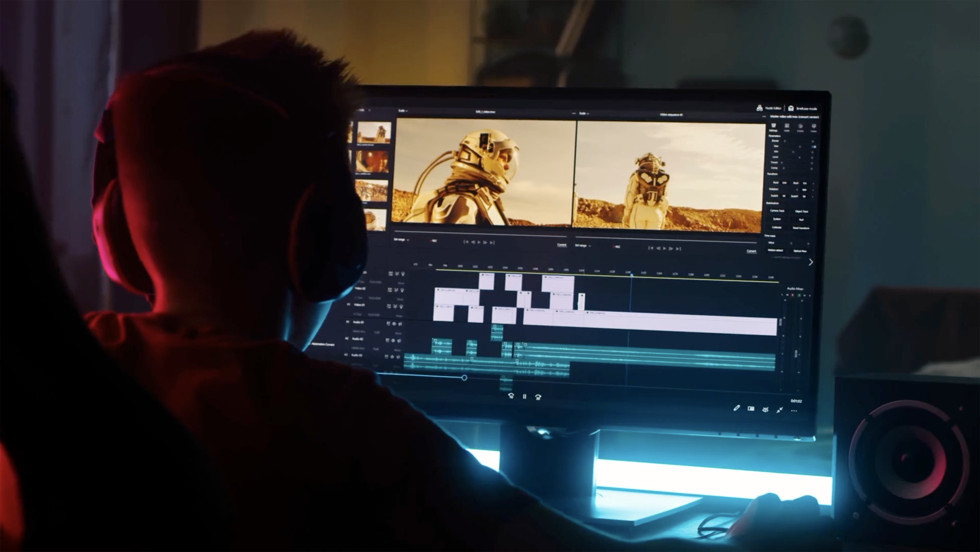Click the rewind 10 seconds icon
Viewport: 980px width, 552px height.
tap(511, 396)
